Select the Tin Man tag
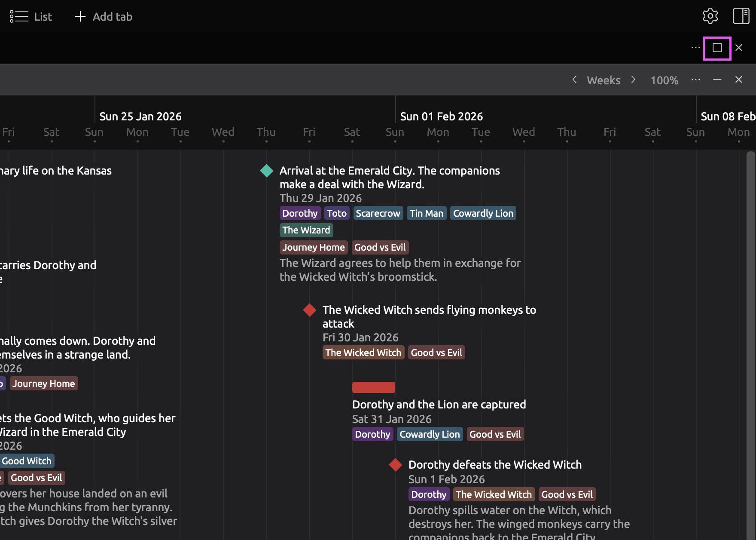This screenshot has width=756, height=540. click(x=426, y=213)
